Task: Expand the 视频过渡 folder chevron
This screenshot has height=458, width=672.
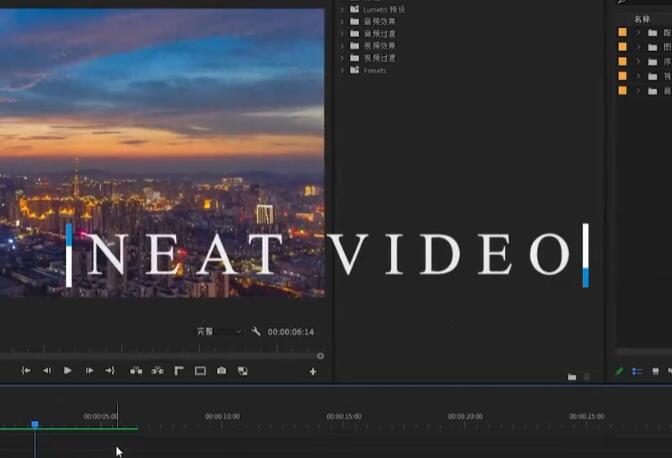Action: click(342, 58)
